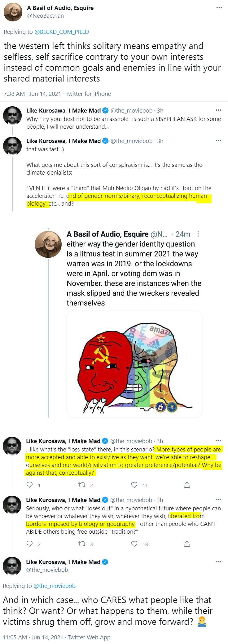Open the communist mask meme image
Screen dimensions: 228x644
(x=134, y=364)
